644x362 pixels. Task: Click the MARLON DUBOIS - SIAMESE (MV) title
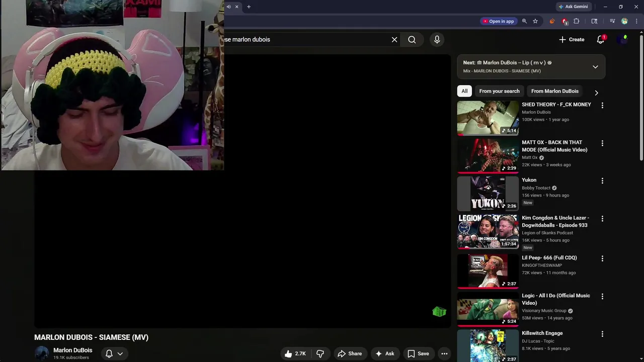pos(91,337)
